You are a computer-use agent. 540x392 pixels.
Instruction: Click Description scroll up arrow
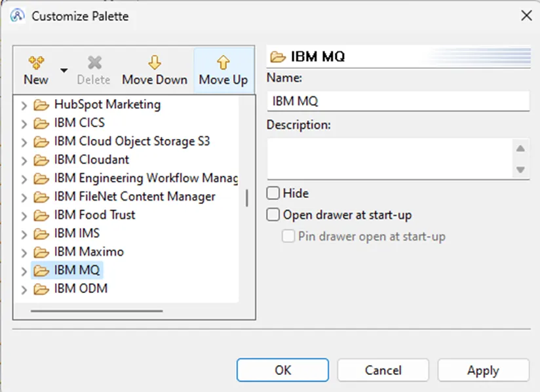[520, 148]
